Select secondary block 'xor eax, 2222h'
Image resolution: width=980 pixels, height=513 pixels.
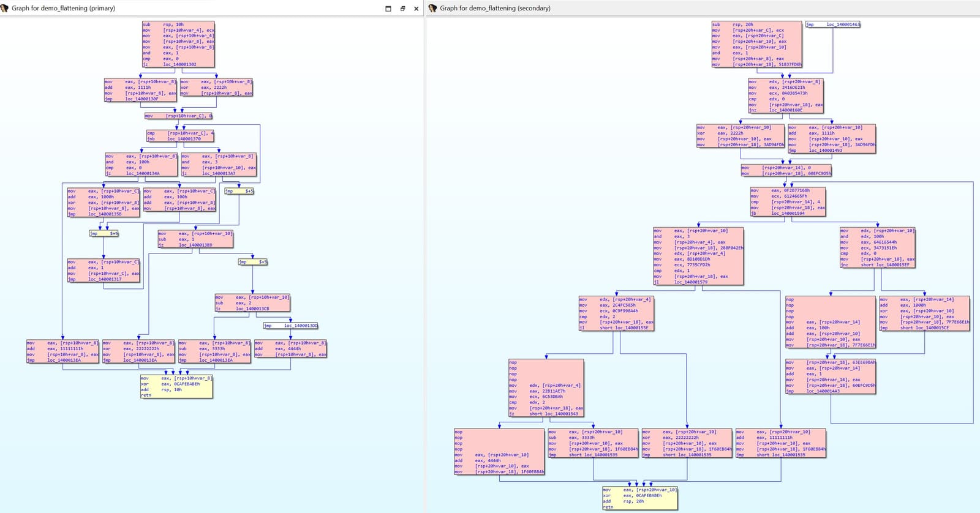pos(740,136)
